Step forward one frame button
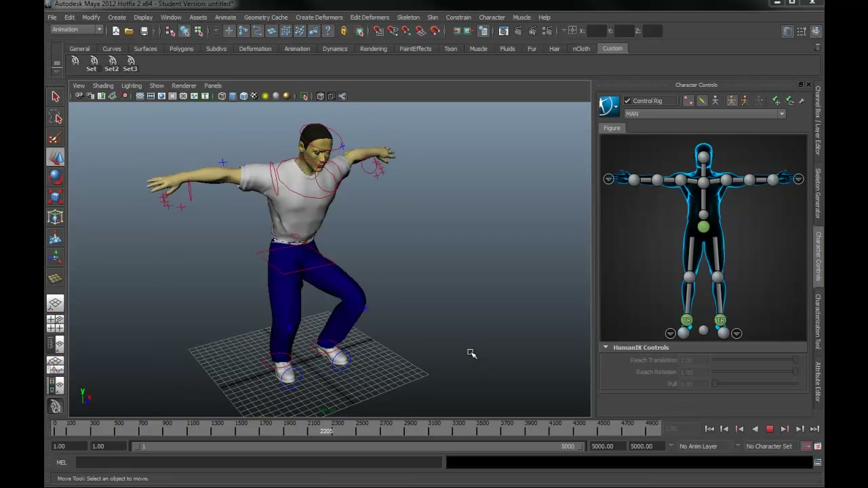 tap(800, 429)
